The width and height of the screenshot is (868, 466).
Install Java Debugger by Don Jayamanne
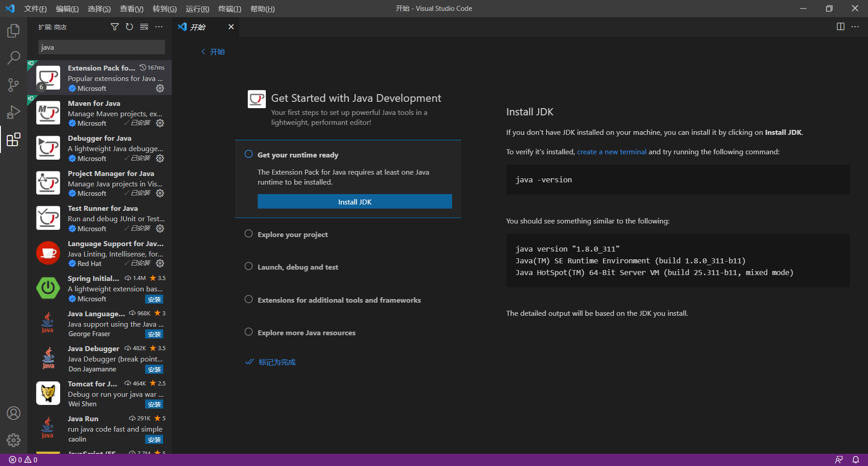coord(154,369)
